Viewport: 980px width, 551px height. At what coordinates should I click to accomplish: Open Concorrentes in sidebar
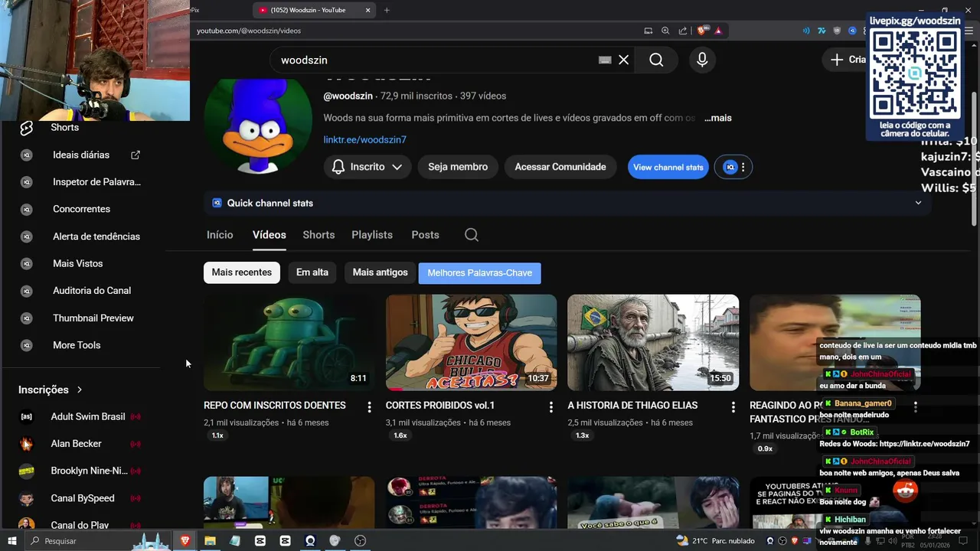(x=83, y=209)
